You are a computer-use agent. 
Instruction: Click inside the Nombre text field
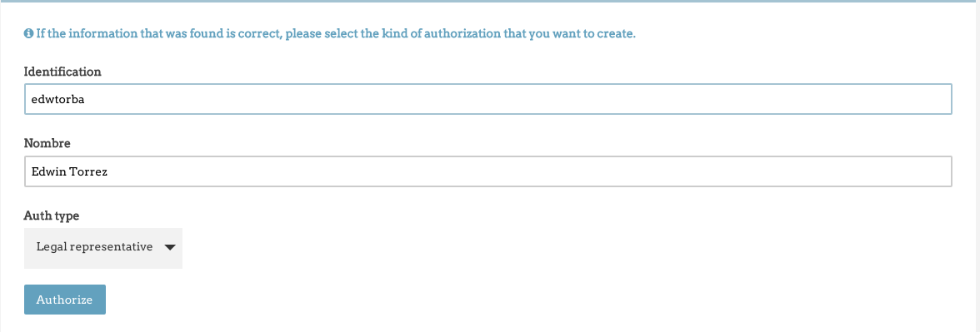pos(488,171)
